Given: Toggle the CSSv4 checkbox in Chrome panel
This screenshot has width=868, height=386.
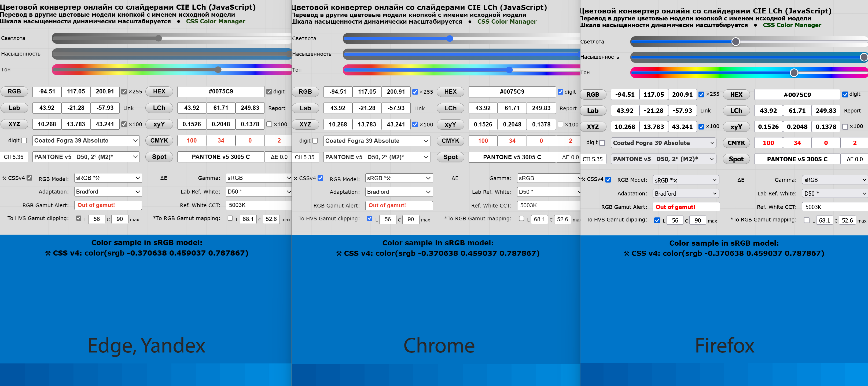Looking at the screenshot, I should coord(320,178).
